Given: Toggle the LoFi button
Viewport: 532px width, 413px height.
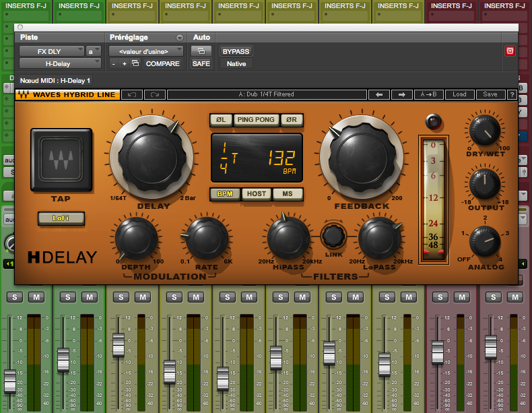Looking at the screenshot, I should coord(61,218).
